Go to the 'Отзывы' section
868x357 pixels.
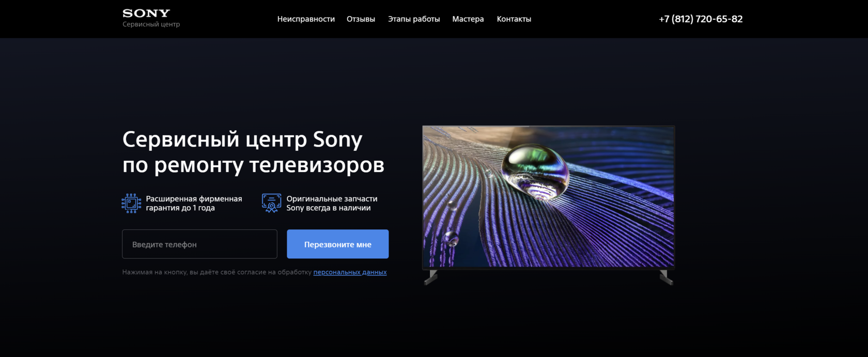(x=361, y=19)
